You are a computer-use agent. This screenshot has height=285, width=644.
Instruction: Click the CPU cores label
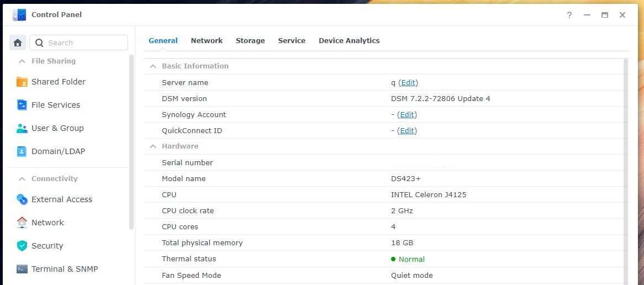180,226
